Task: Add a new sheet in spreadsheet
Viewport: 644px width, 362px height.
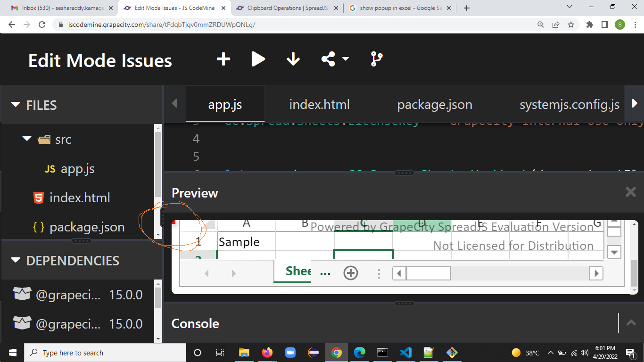Action: (x=350, y=273)
